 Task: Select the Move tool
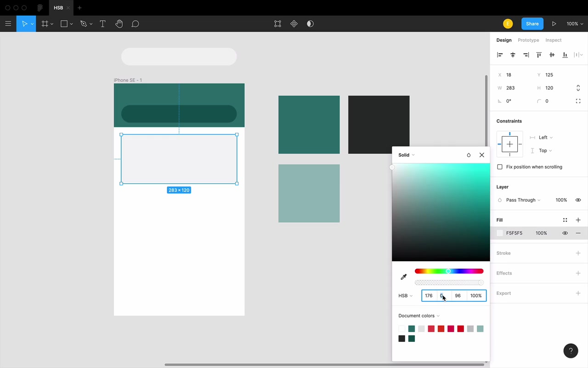[24, 24]
